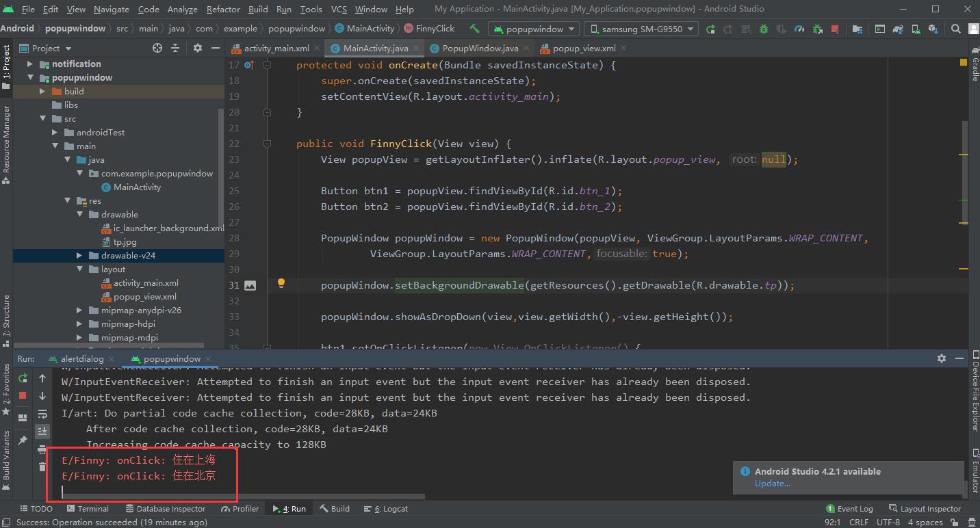
Task: Switch to the alertdialog Run tab
Action: coord(81,358)
